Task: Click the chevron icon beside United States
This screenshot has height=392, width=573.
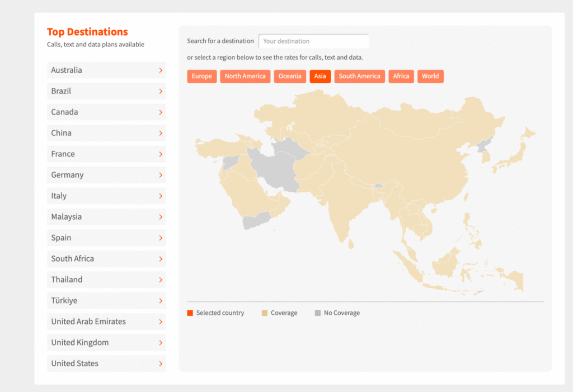Action: tap(161, 363)
